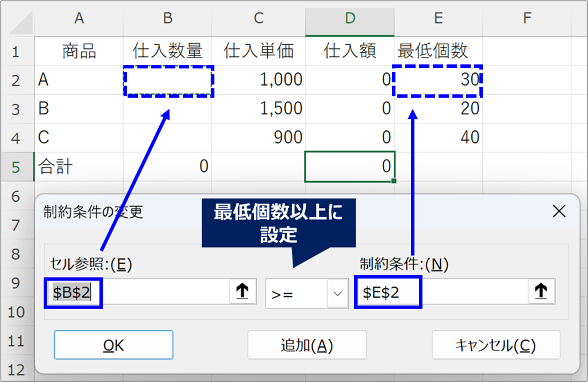Click cell C3 showing 1,500
Viewport: 588px width, 382px height.
(259, 109)
